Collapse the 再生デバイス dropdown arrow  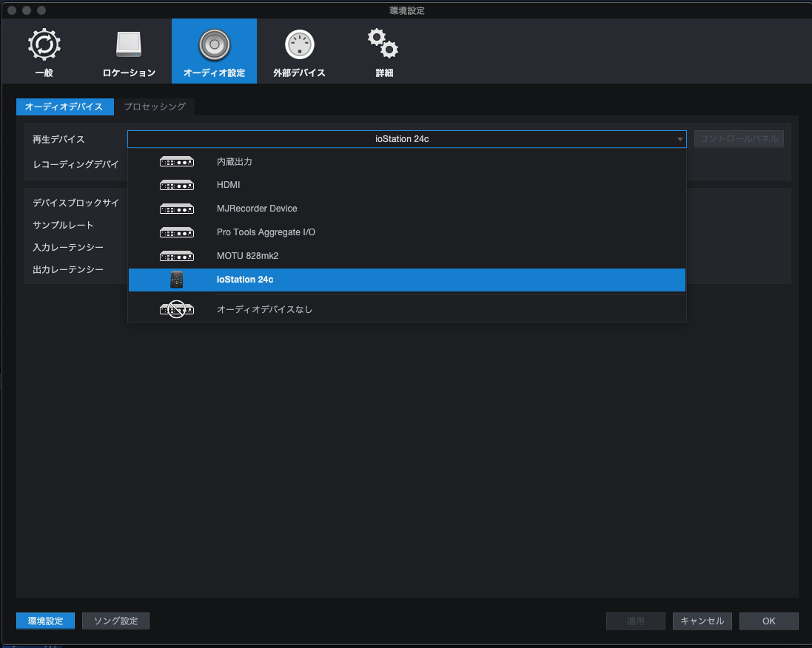coord(680,139)
